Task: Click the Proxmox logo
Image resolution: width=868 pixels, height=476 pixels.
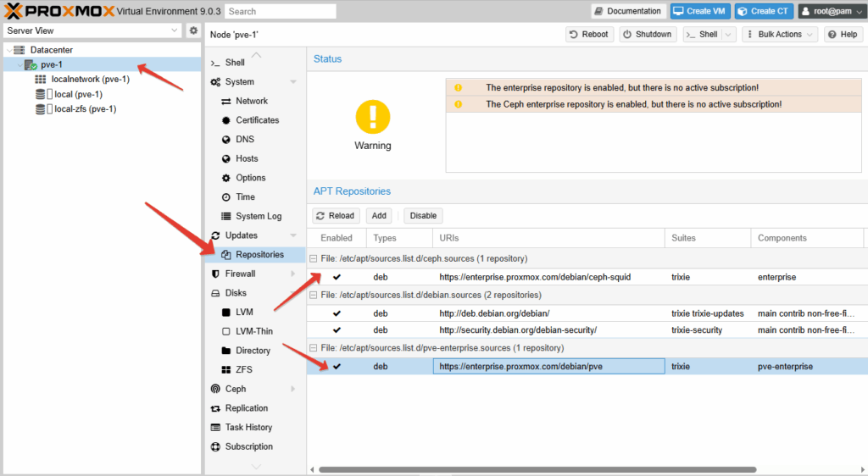Action: [58, 11]
